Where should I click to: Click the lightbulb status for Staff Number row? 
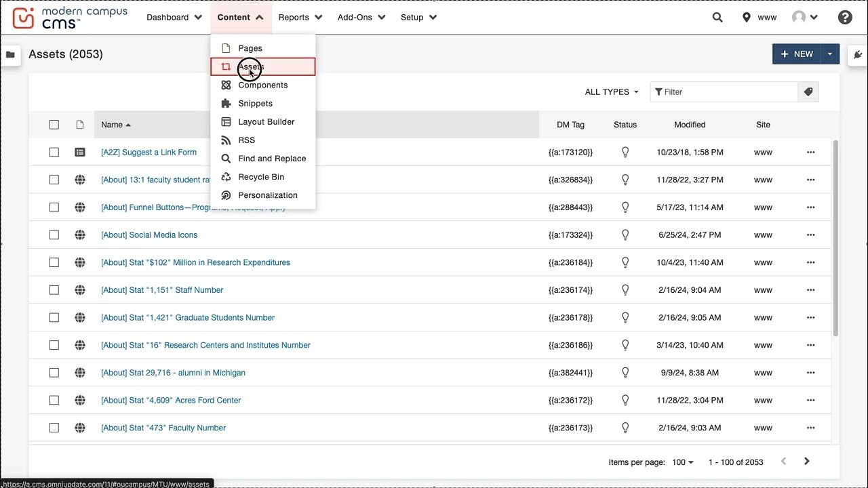click(625, 290)
